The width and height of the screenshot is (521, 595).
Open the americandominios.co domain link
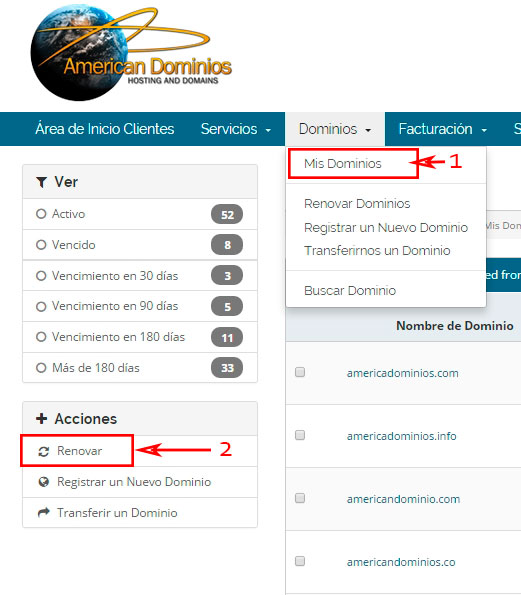click(401, 562)
